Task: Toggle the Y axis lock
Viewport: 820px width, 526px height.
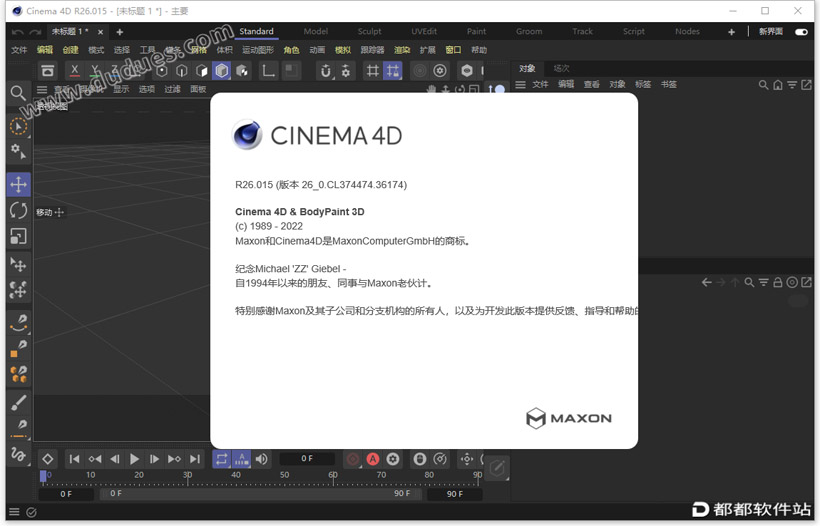Action: click(x=95, y=71)
